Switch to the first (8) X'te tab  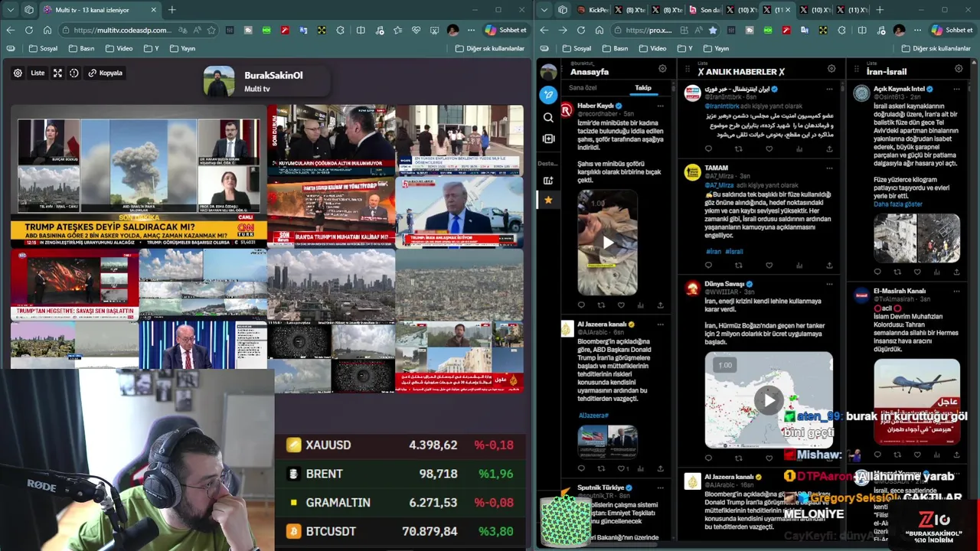tap(629, 10)
